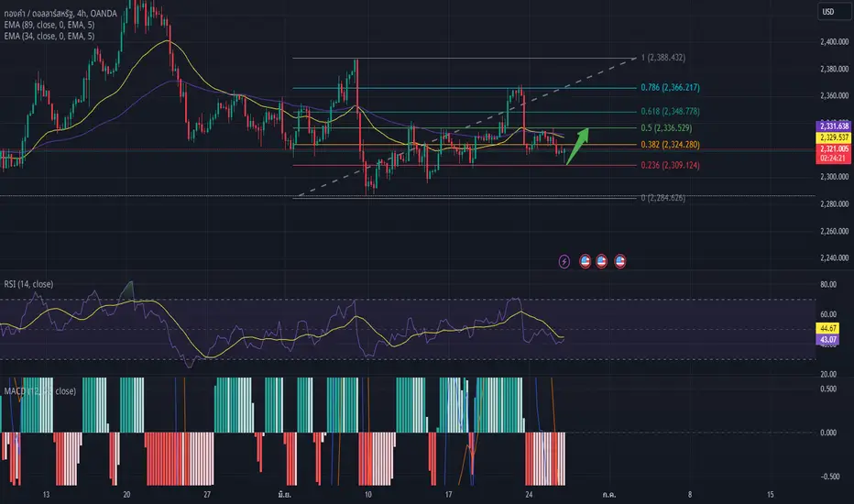Click the 2,380.000 price axis label

(834, 70)
